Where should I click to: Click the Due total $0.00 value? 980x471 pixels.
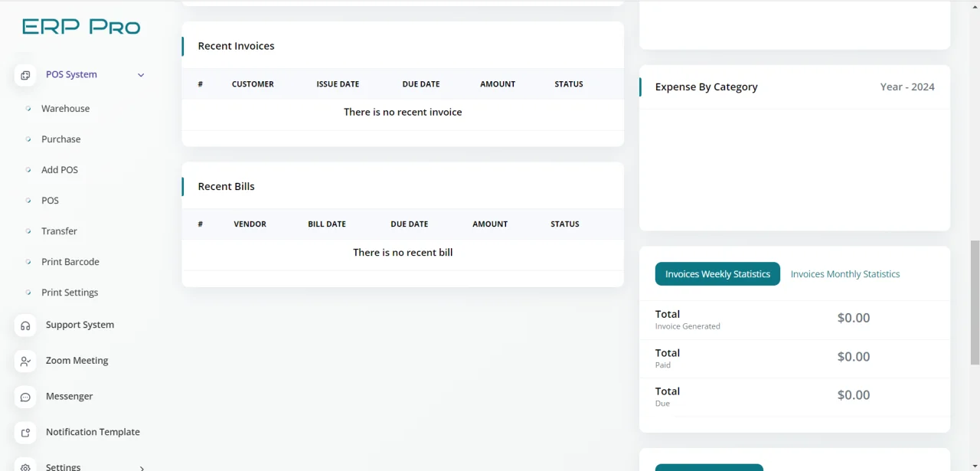click(854, 395)
